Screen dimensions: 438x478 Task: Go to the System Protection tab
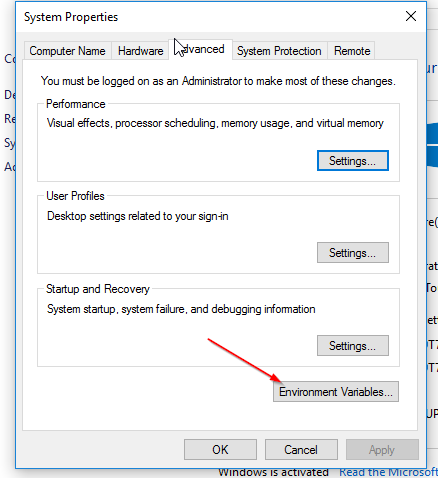click(279, 51)
